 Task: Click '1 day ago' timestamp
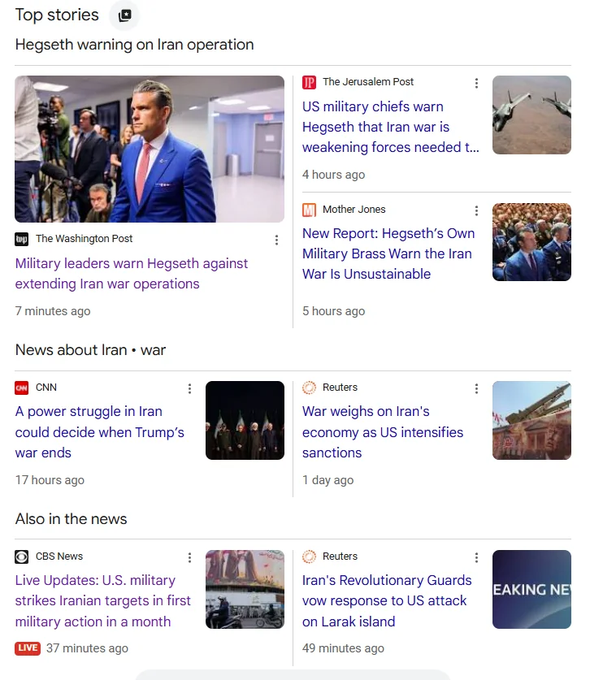tap(328, 480)
